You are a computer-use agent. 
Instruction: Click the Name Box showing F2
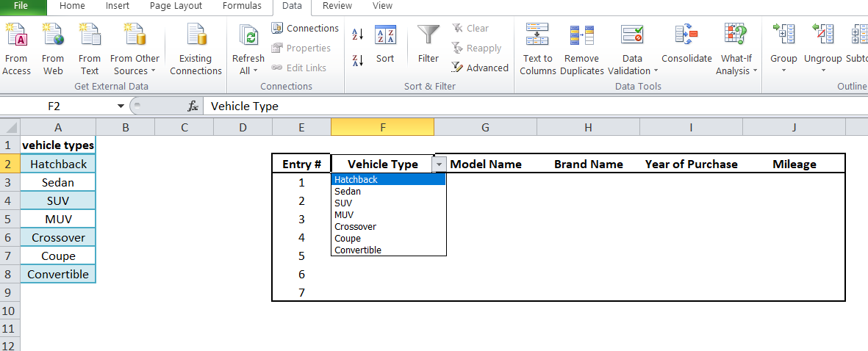pos(54,106)
